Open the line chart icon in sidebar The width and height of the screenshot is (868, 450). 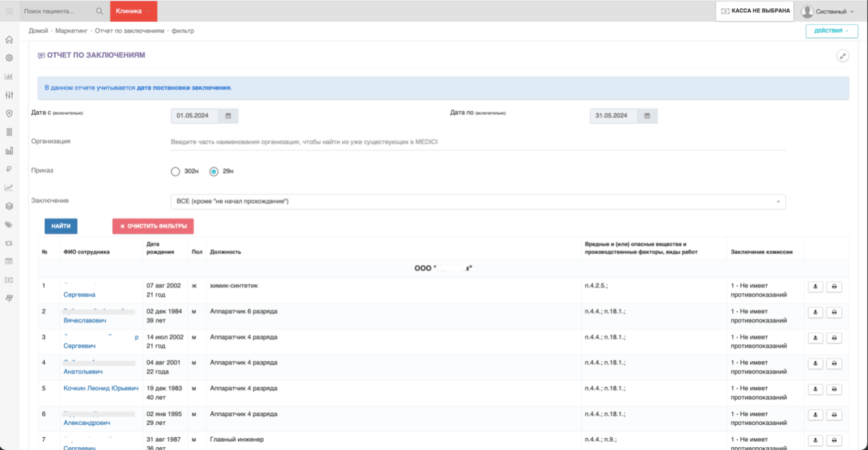click(9, 187)
